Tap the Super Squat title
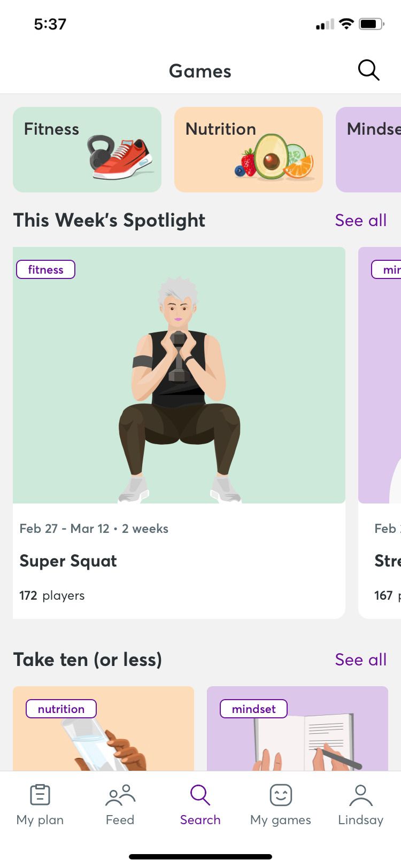 tap(68, 561)
